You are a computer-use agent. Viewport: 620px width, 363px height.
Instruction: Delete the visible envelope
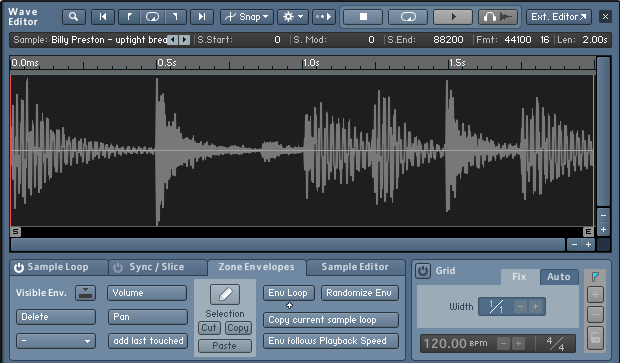tap(56, 317)
